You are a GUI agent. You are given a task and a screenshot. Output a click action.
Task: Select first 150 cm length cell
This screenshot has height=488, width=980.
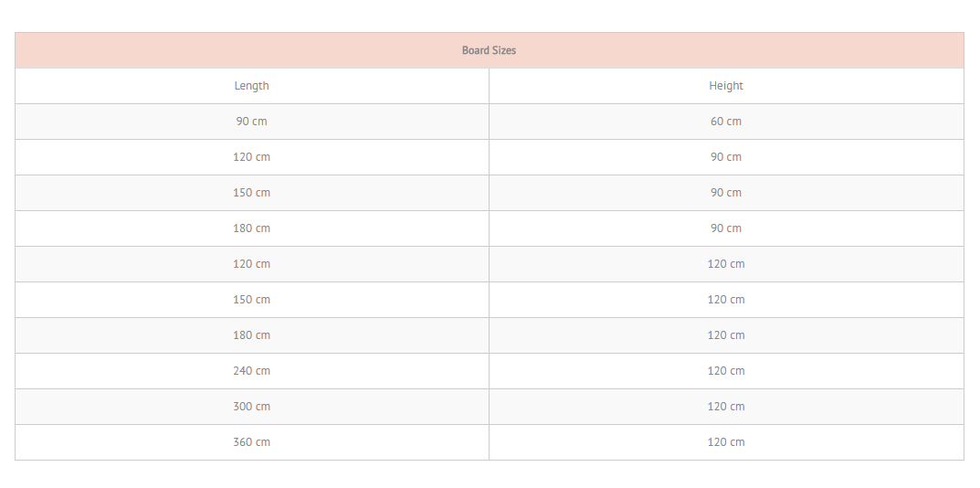click(x=252, y=193)
